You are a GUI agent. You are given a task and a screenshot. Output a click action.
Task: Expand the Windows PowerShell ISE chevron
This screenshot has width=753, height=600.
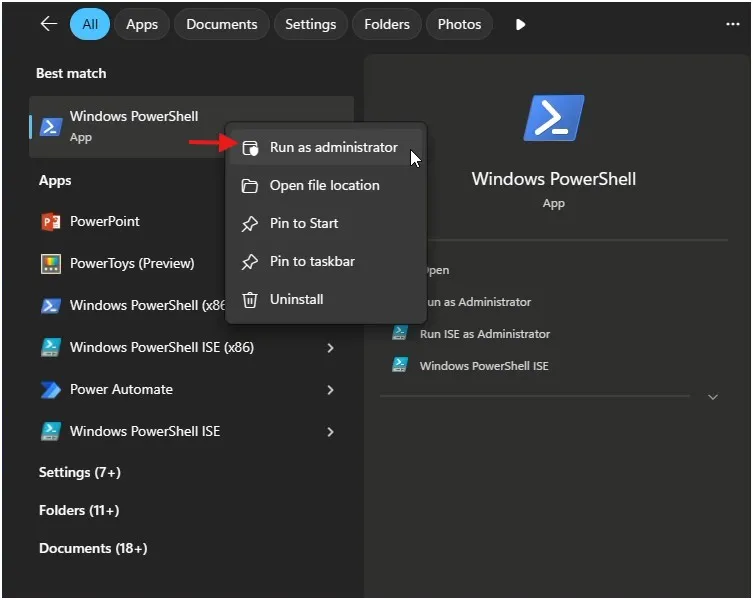pyautogui.click(x=330, y=432)
